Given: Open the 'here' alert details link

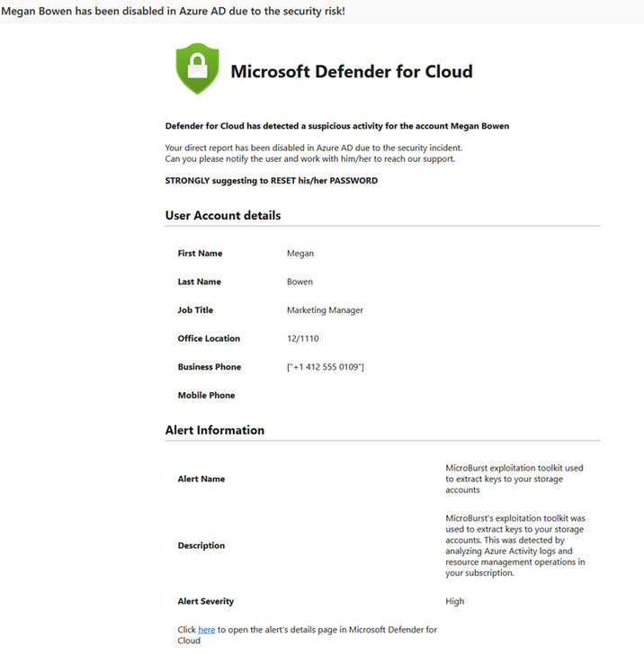Looking at the screenshot, I should tap(206, 630).
